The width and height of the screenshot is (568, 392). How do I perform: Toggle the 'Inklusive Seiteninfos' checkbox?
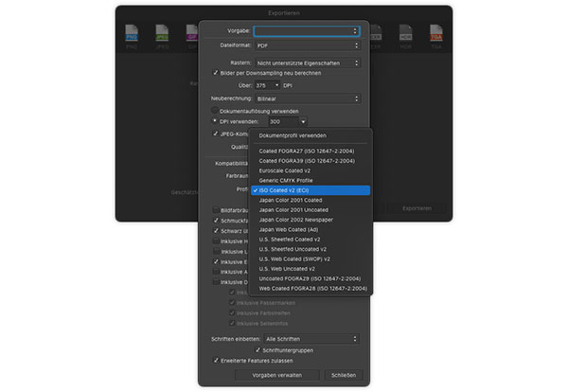pos(232,323)
